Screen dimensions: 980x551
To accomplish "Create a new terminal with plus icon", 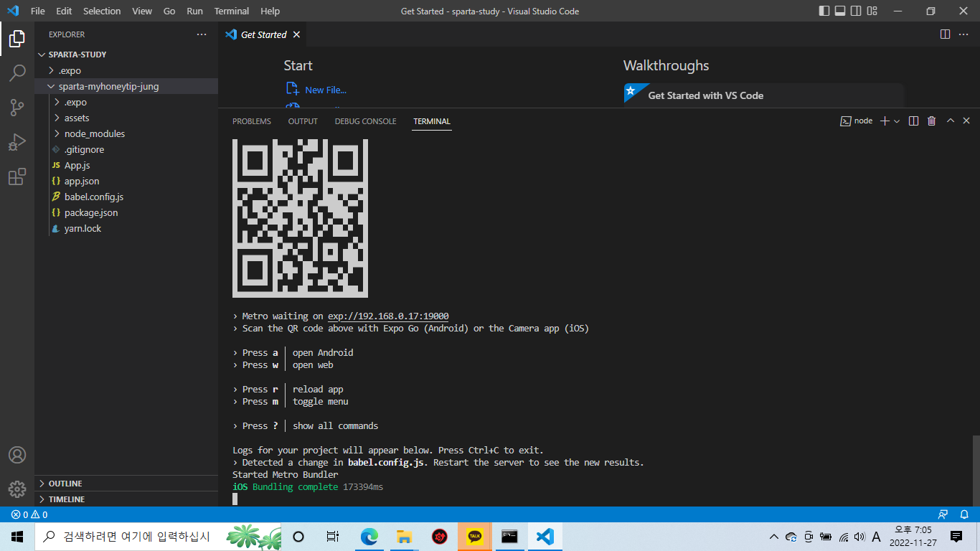I will [x=885, y=121].
